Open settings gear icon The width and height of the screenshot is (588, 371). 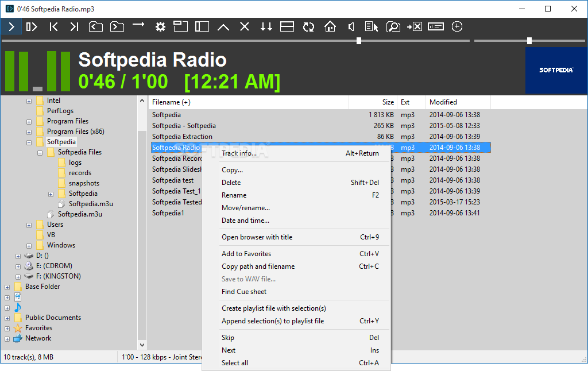click(161, 26)
